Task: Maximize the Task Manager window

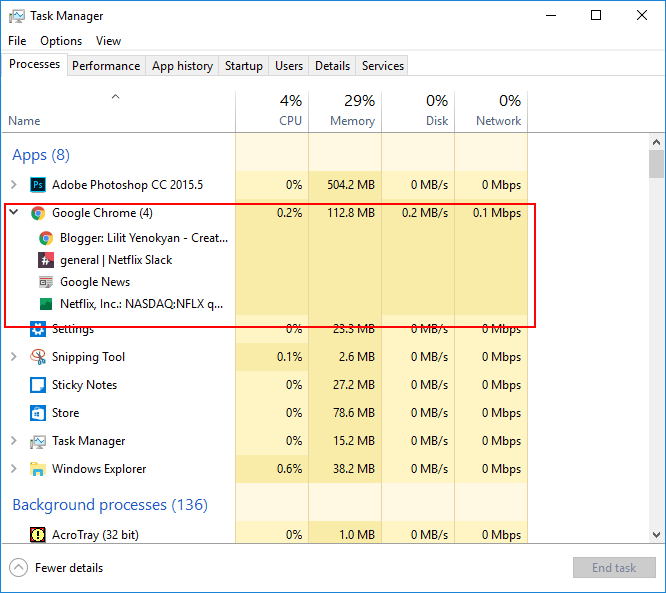Action: 596,16
